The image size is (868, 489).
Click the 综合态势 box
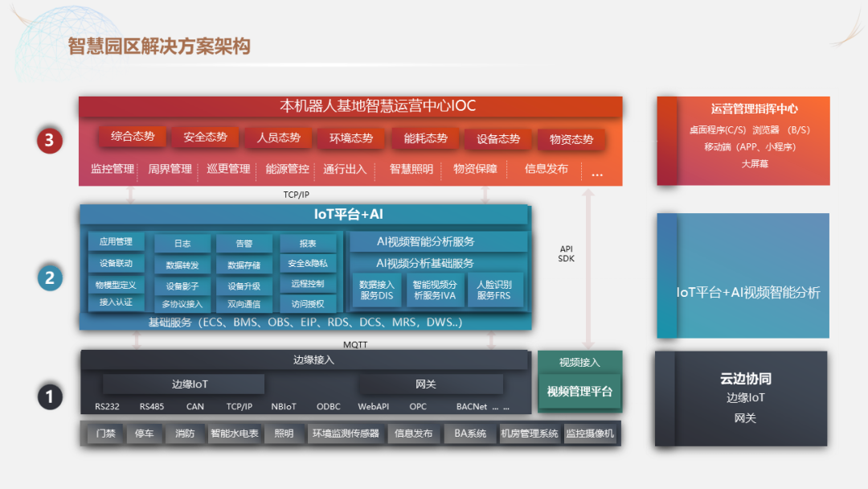[x=133, y=136]
